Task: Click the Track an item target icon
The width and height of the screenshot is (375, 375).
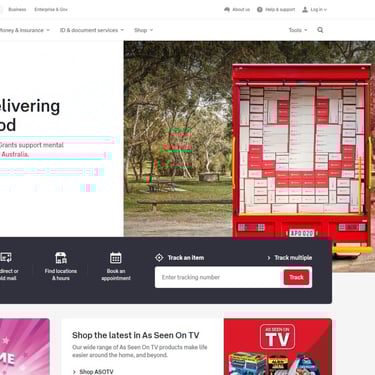Action: tap(159, 257)
